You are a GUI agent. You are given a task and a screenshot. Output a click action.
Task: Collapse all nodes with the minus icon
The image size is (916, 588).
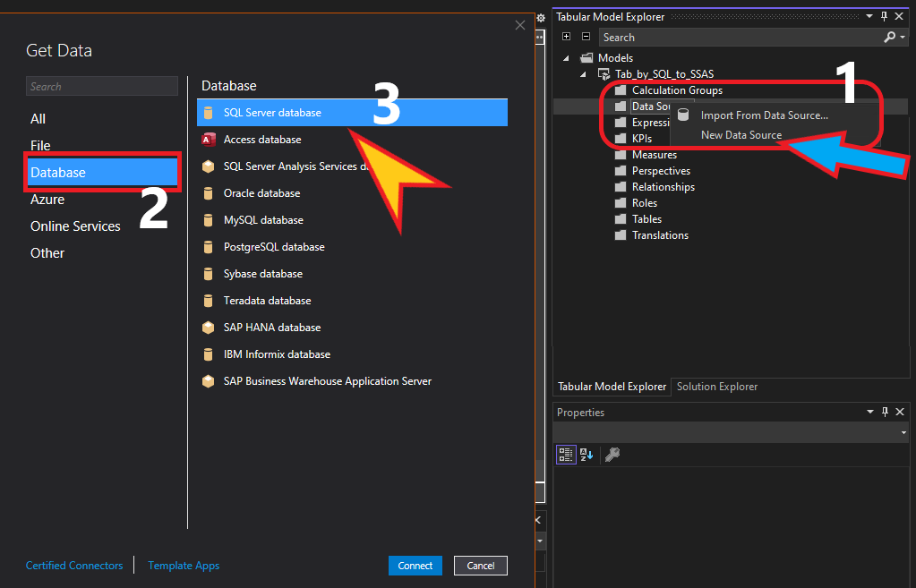point(586,36)
